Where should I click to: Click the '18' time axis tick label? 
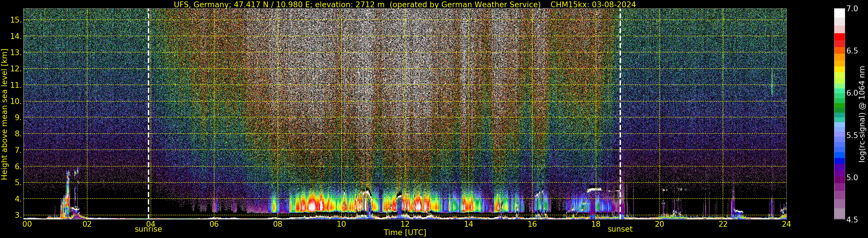pos(596,224)
